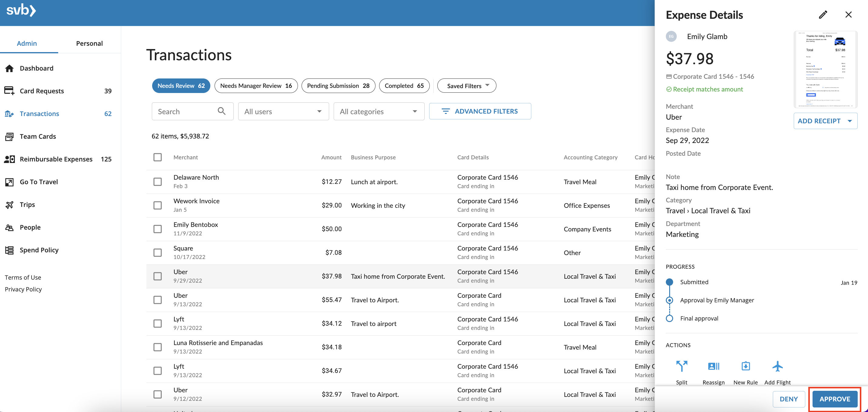Open the Privacy Policy link

click(x=23, y=289)
